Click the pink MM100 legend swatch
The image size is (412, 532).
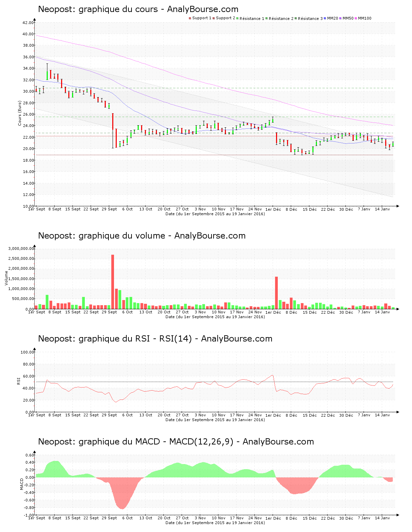coord(356,18)
